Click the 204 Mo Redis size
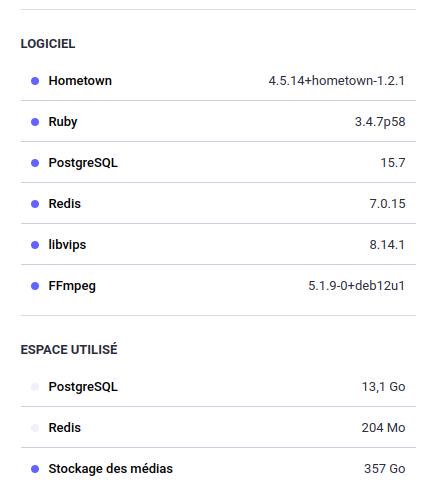 (x=384, y=428)
